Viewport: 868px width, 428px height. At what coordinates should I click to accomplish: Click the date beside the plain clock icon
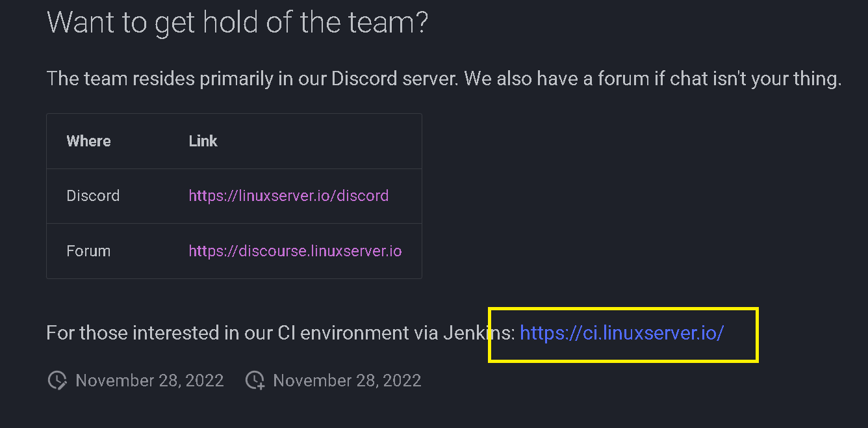[x=149, y=381]
